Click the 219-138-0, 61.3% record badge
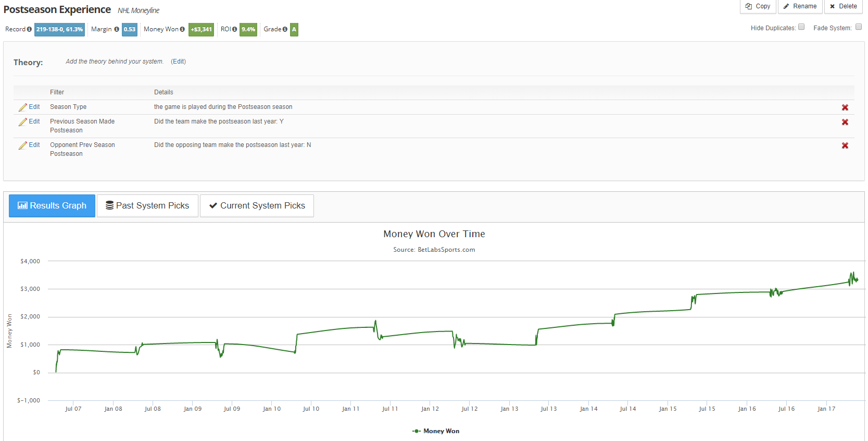The width and height of the screenshot is (868, 441). pyautogui.click(x=59, y=30)
